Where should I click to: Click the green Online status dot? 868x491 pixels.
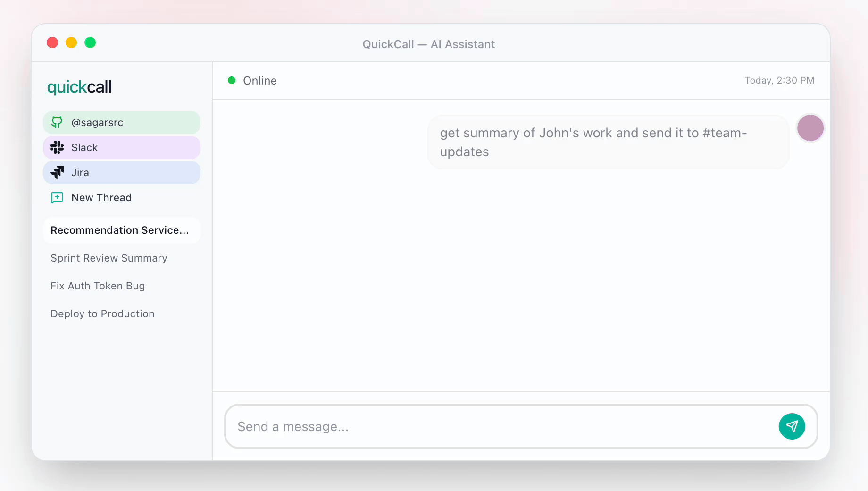[232, 80]
